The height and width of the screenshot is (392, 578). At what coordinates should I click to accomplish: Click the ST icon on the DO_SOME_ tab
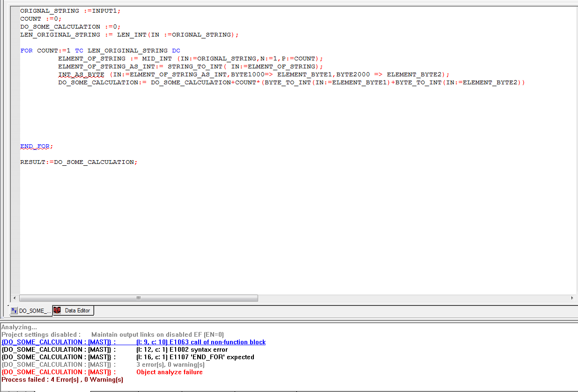14,311
